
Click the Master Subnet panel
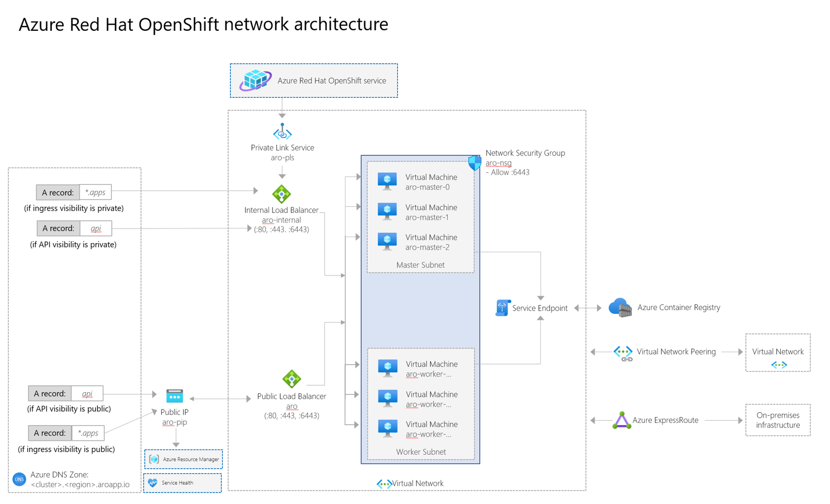pos(420,265)
